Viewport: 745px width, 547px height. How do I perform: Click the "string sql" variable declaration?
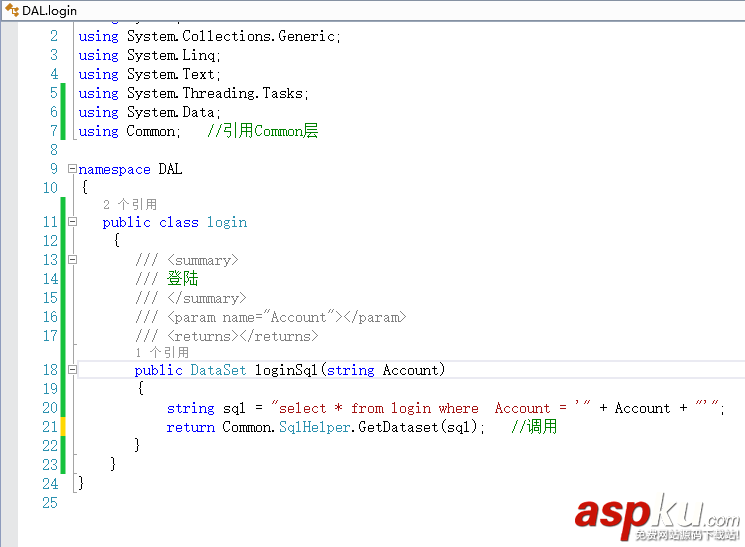pyautogui.click(x=206, y=408)
